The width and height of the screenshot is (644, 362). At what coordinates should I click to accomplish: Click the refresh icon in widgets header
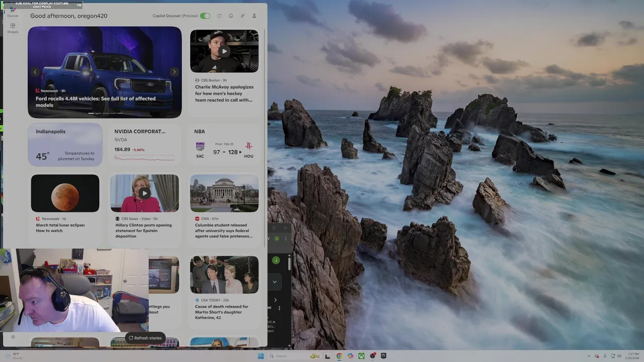(219, 16)
